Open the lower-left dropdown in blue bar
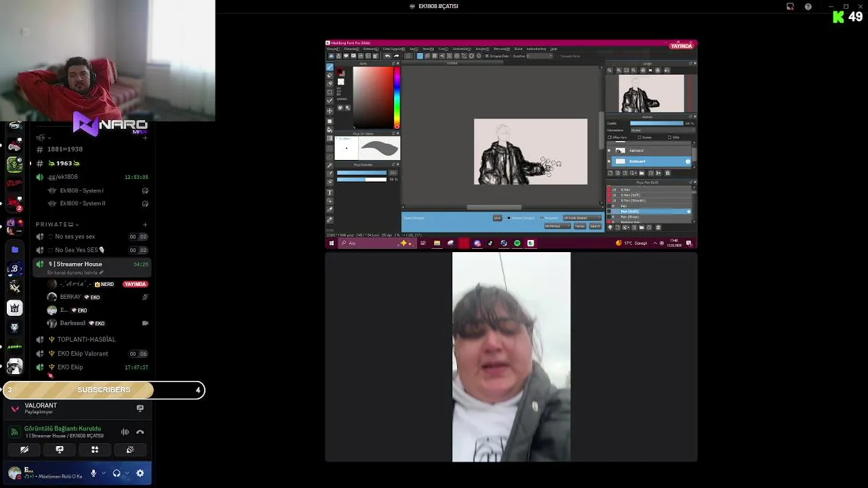The height and width of the screenshot is (488, 868). click(x=556, y=226)
